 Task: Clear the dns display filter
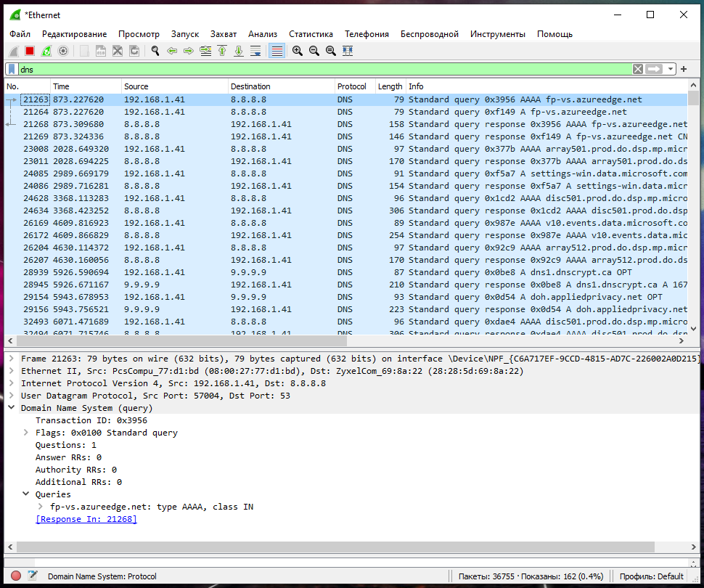click(637, 69)
